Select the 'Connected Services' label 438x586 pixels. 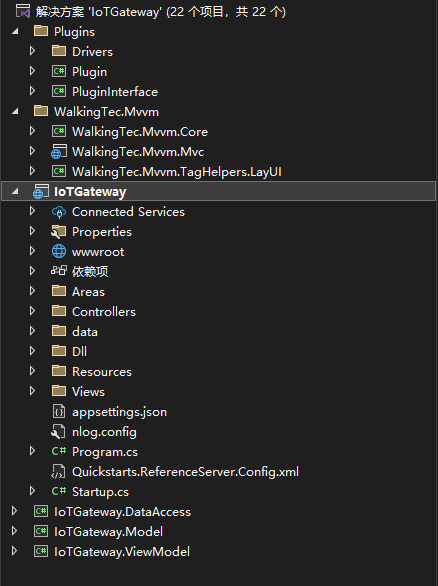[128, 212]
